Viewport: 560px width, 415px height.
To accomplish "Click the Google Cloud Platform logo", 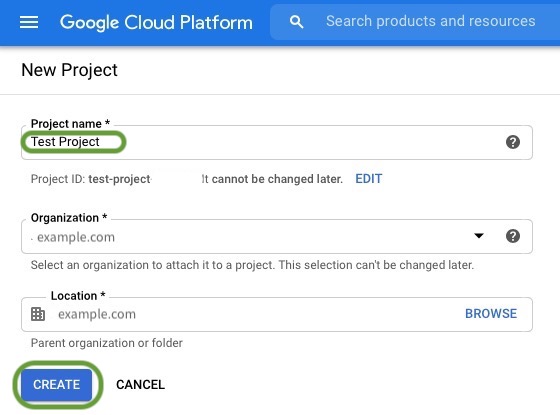I will (156, 22).
